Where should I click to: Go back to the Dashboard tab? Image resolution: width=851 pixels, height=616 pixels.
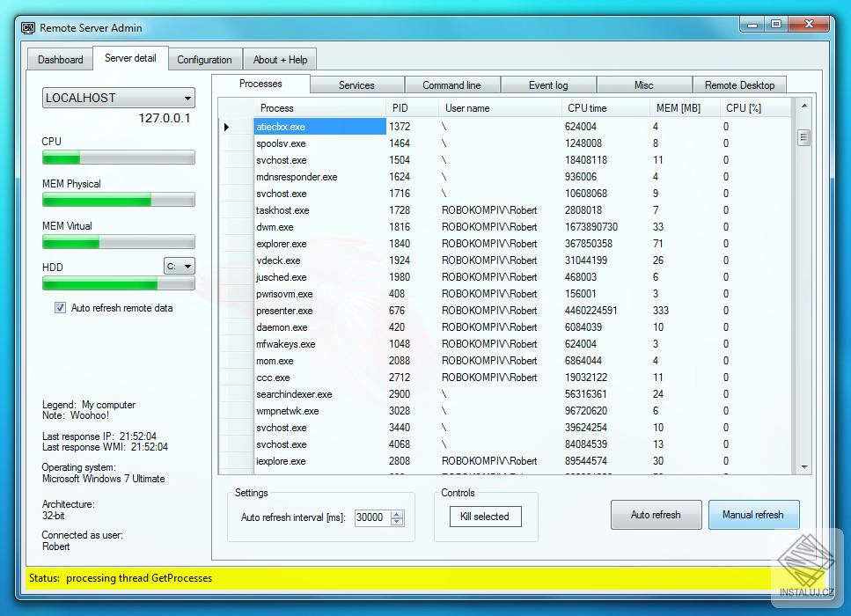click(59, 59)
